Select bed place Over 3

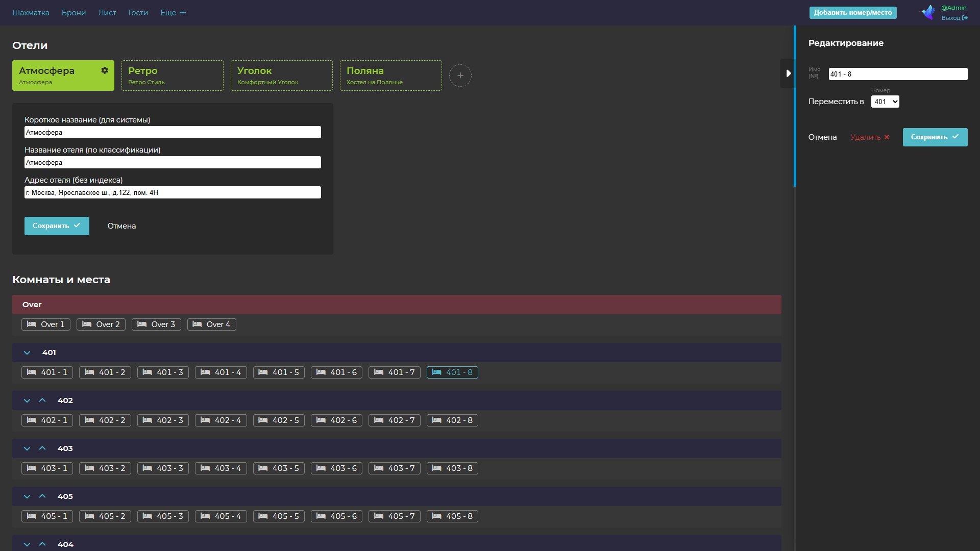pyautogui.click(x=156, y=324)
